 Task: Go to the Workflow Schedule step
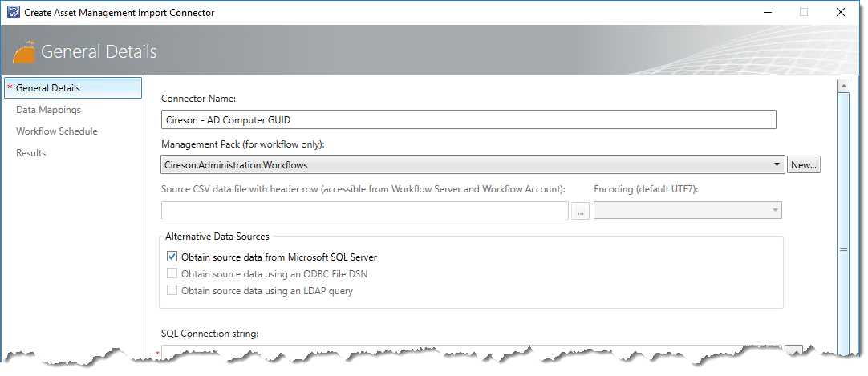56,131
